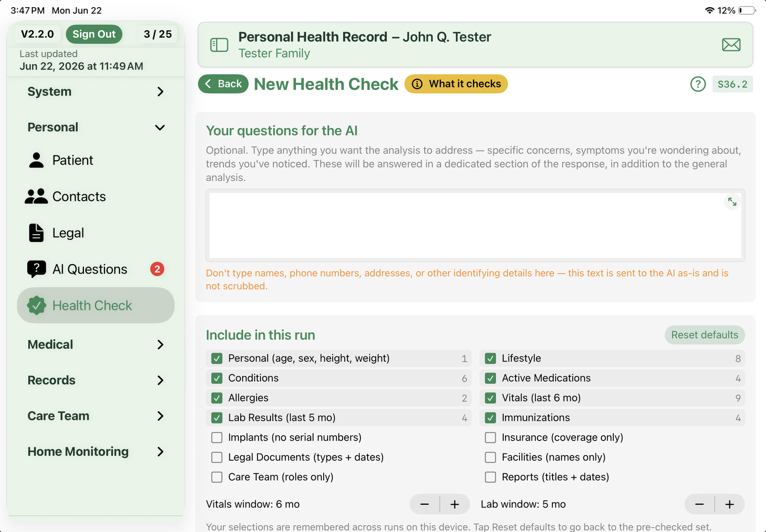Open the Legal page

pos(96,233)
